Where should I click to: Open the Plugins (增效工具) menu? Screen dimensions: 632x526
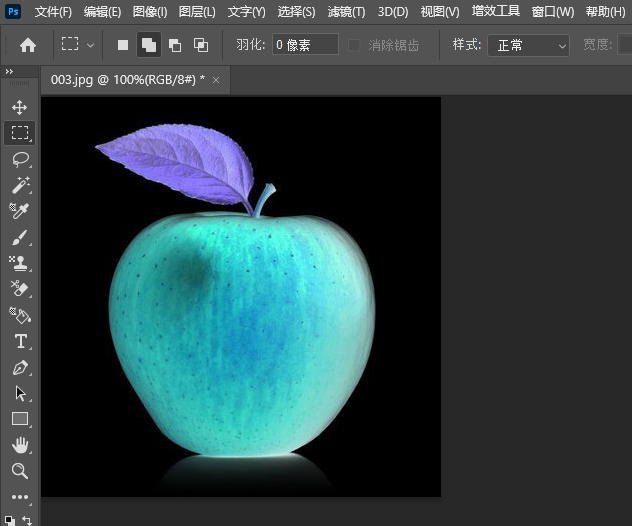coord(496,11)
